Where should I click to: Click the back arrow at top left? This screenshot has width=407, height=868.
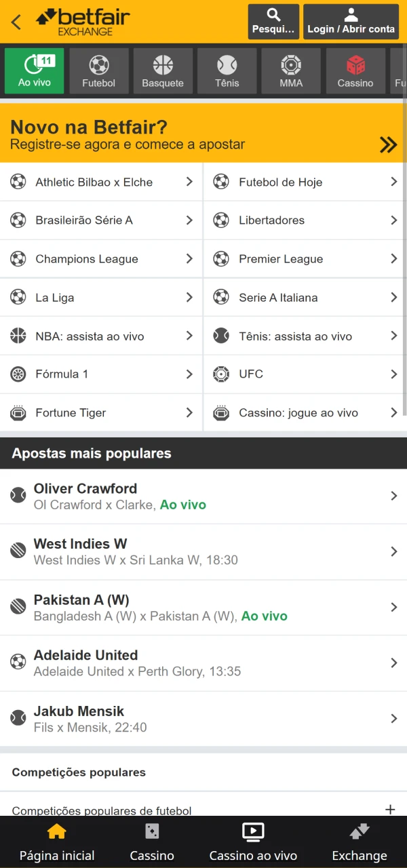click(16, 21)
